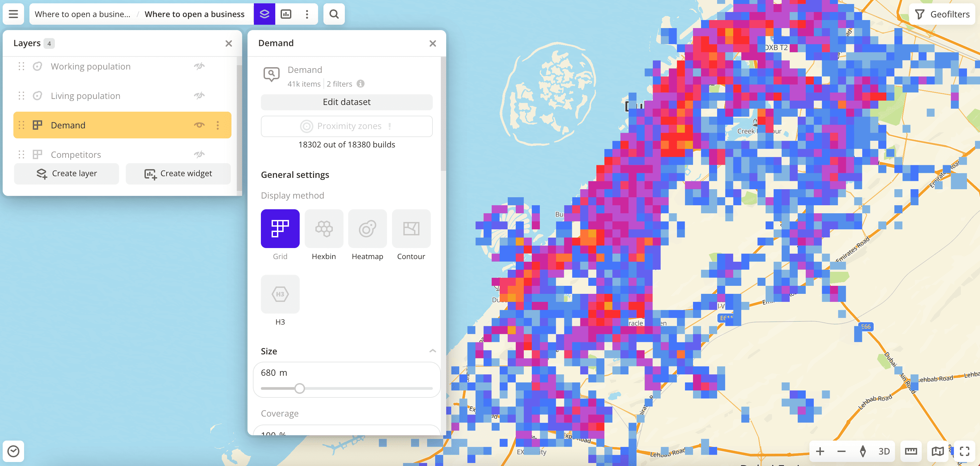Select the Living population layer row
This screenshot has width=980, height=466.
[x=85, y=96]
